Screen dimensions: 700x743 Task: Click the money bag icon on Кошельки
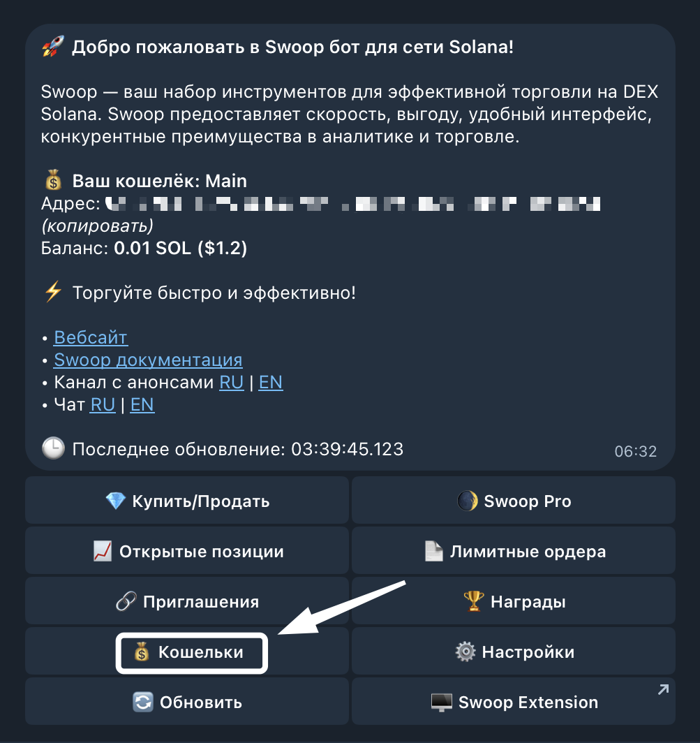tap(142, 652)
